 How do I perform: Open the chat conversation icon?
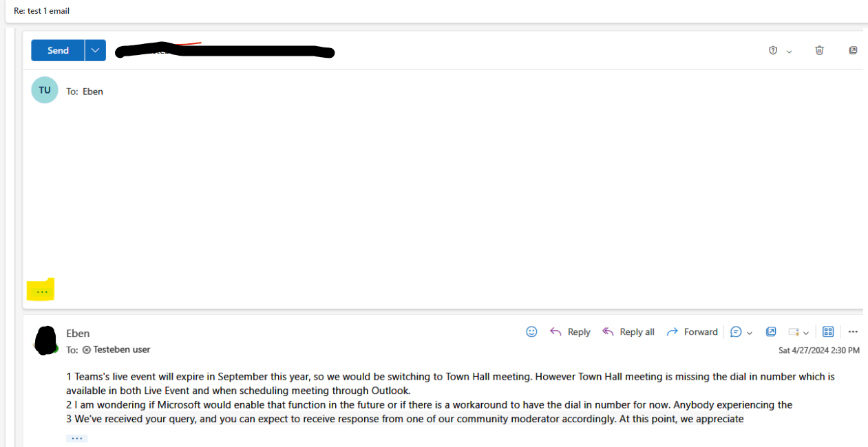[x=736, y=331]
